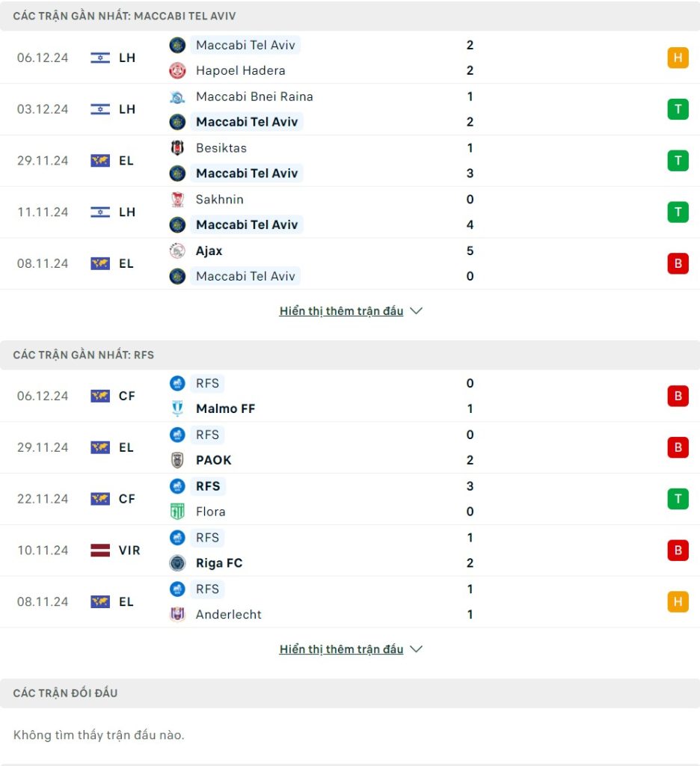
Task: Click the Malmo FF club crest
Action: coord(177,408)
